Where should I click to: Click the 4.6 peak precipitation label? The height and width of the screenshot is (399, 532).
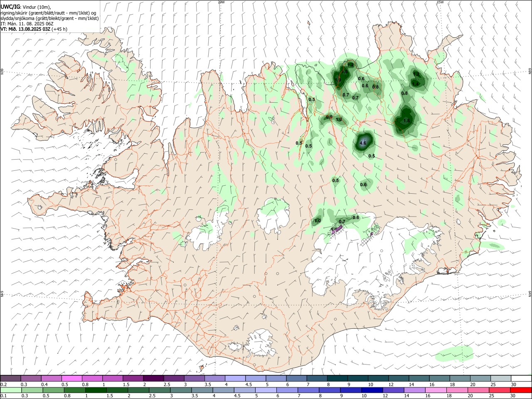[362, 143]
